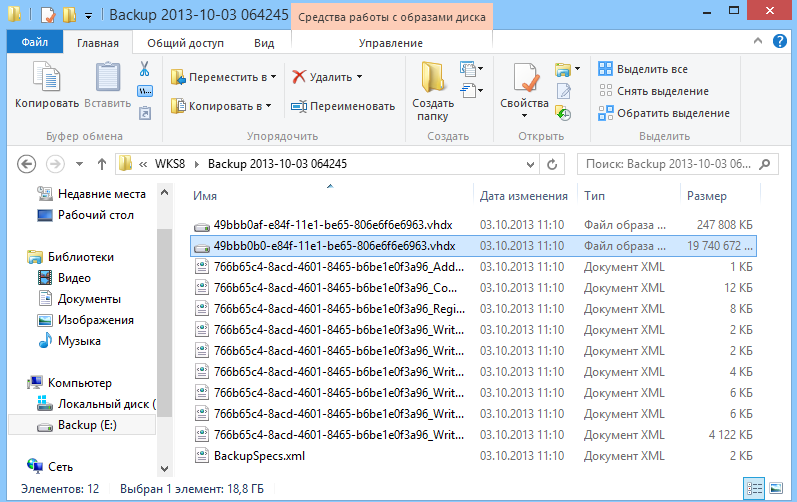Click the New item icon beside Create folder
Image resolution: width=797 pixels, height=502 pixels.
[x=468, y=68]
